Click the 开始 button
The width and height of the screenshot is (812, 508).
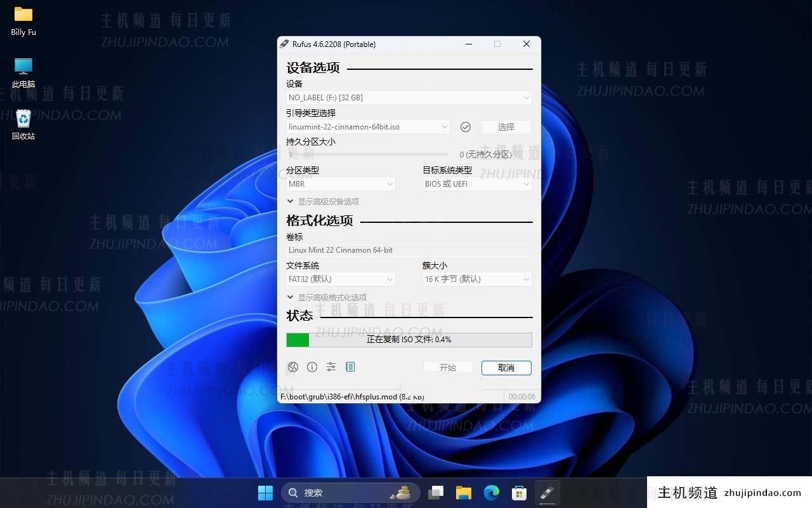click(448, 368)
